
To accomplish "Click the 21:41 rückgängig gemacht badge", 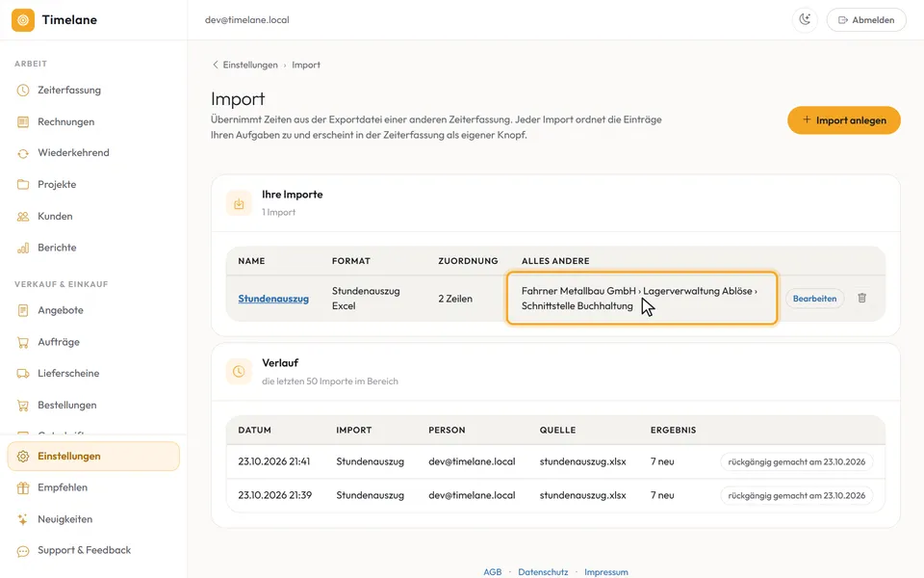I will point(797,461).
